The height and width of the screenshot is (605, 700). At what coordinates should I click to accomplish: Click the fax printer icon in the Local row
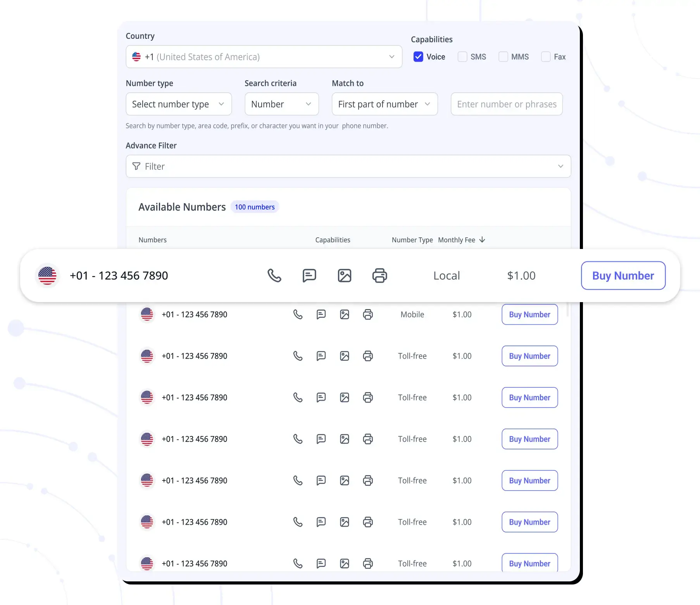point(379,276)
